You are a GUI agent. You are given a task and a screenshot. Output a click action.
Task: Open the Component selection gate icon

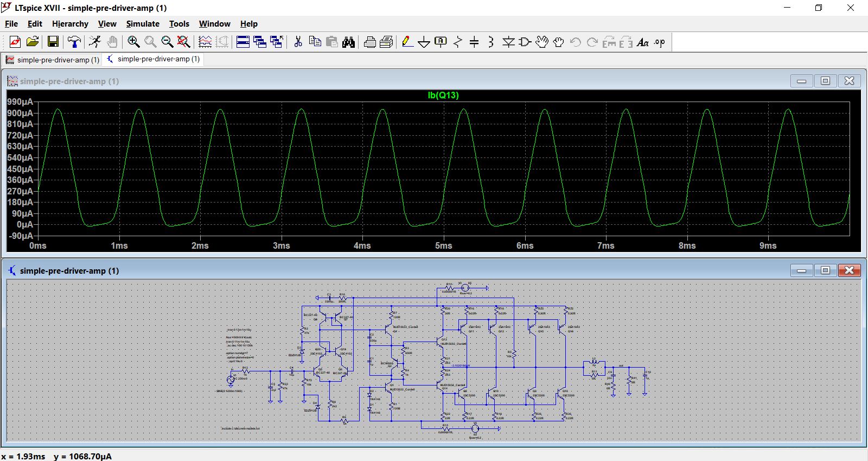coord(525,42)
